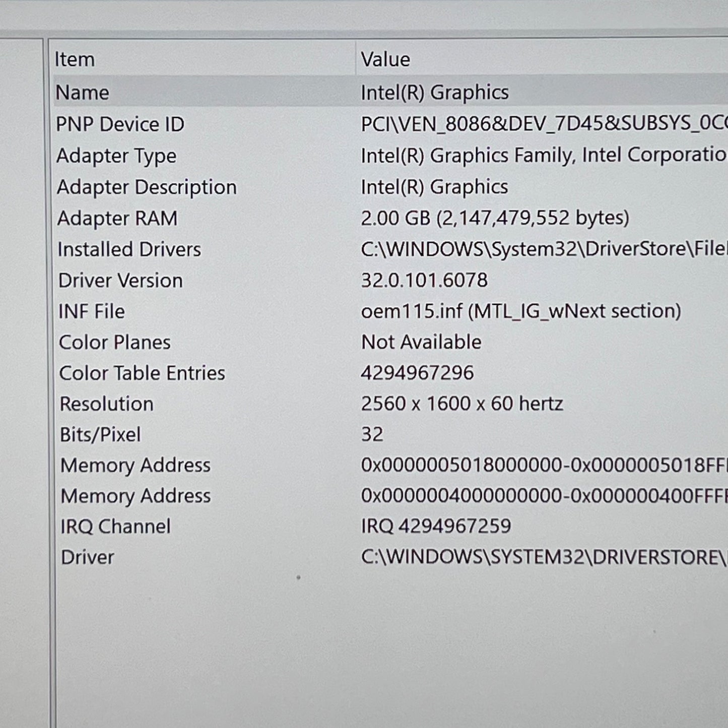This screenshot has height=728, width=728.
Task: Select the Color Table Entries row
Action: pos(142,373)
